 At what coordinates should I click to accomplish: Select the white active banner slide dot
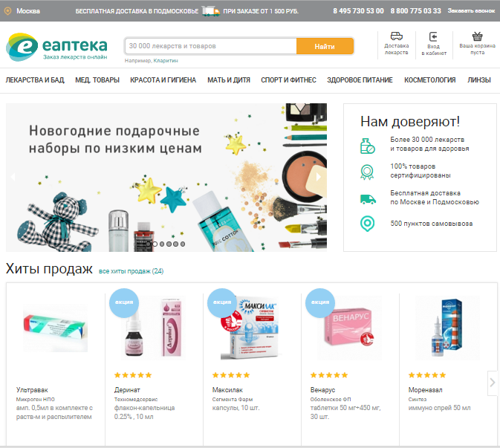pyautogui.click(x=155, y=244)
